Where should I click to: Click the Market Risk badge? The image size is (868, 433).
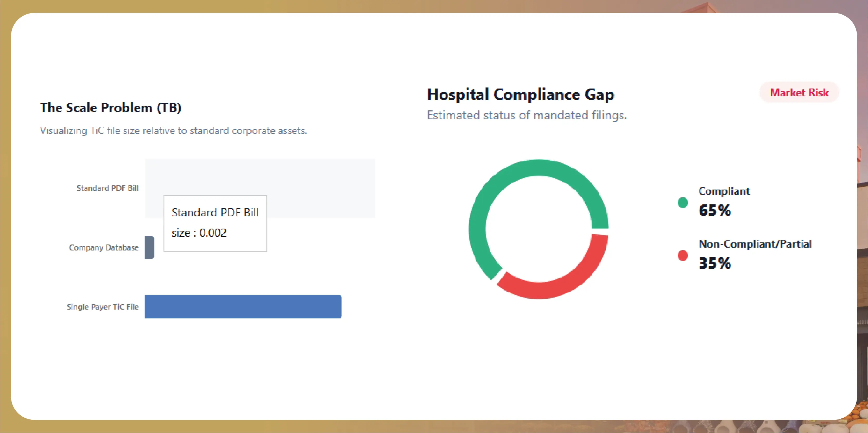coord(799,92)
